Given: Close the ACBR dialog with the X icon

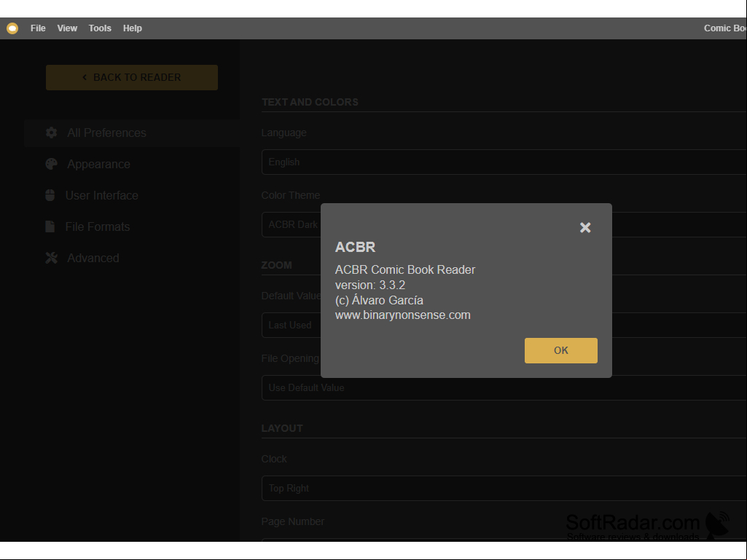Looking at the screenshot, I should click(585, 228).
